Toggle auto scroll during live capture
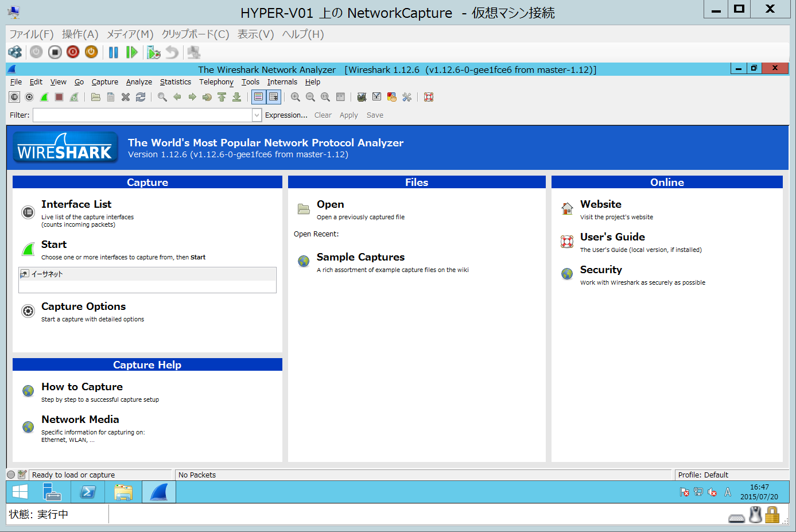The height and width of the screenshot is (532, 796). click(274, 97)
